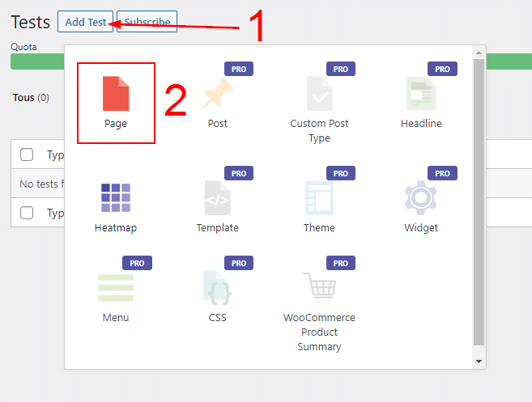The width and height of the screenshot is (532, 402).
Task: Click the PRO badge above Menu
Action: pos(137,264)
